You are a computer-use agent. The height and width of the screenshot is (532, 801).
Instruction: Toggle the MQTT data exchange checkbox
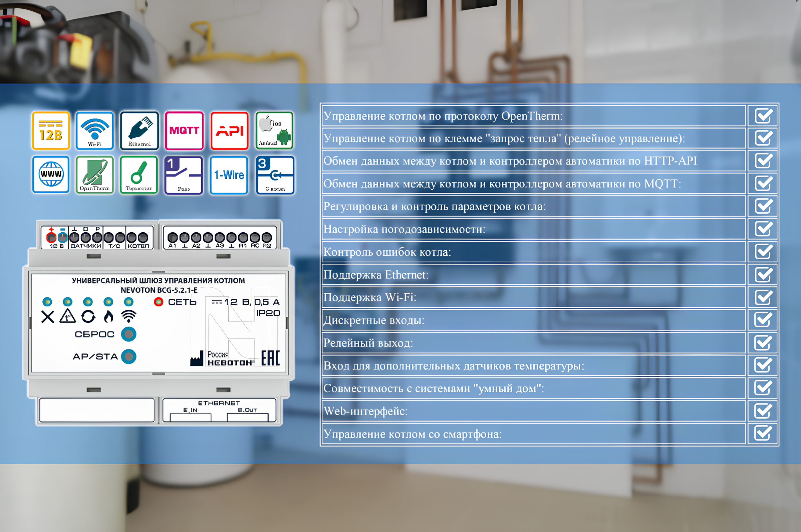point(764,183)
